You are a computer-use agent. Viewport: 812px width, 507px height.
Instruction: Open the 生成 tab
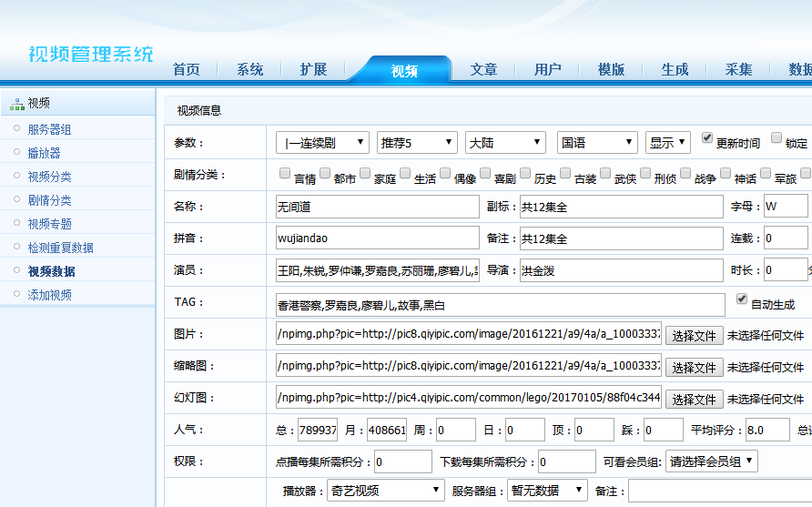[675, 69]
